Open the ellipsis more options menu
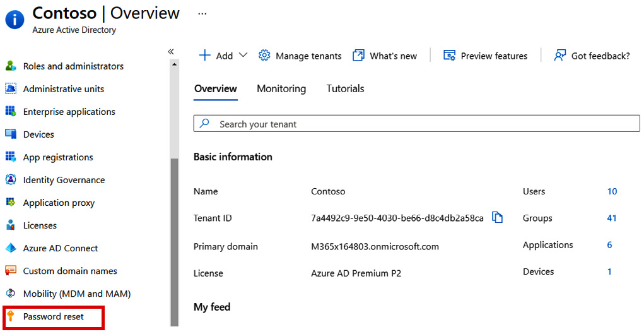This screenshot has height=334, width=644. click(202, 13)
